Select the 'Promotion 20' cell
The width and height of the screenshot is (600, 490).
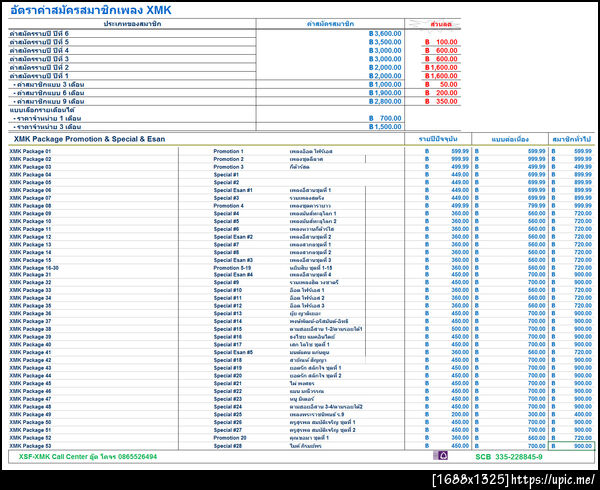pyautogui.click(x=230, y=438)
